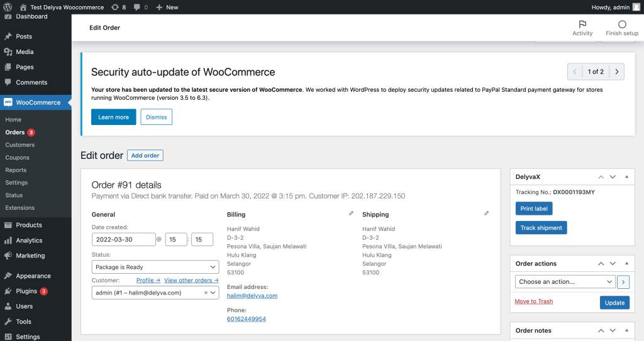
Task: Go to next notice with right chevron
Action: coord(616,72)
